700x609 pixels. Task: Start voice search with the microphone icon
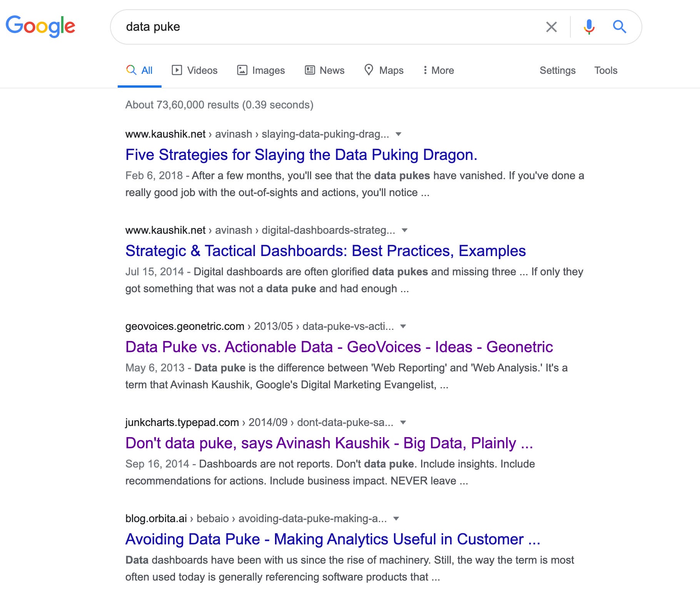click(588, 27)
